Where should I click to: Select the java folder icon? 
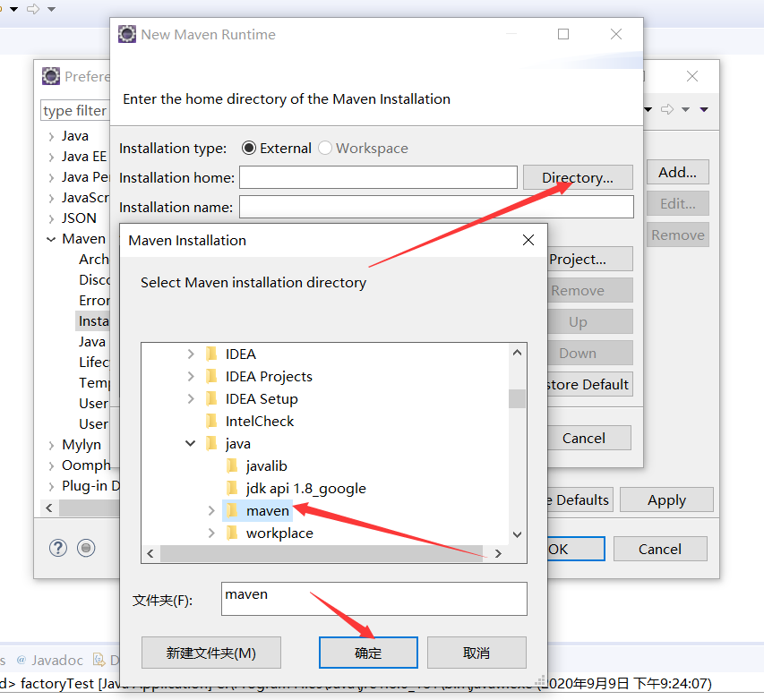[x=211, y=444]
